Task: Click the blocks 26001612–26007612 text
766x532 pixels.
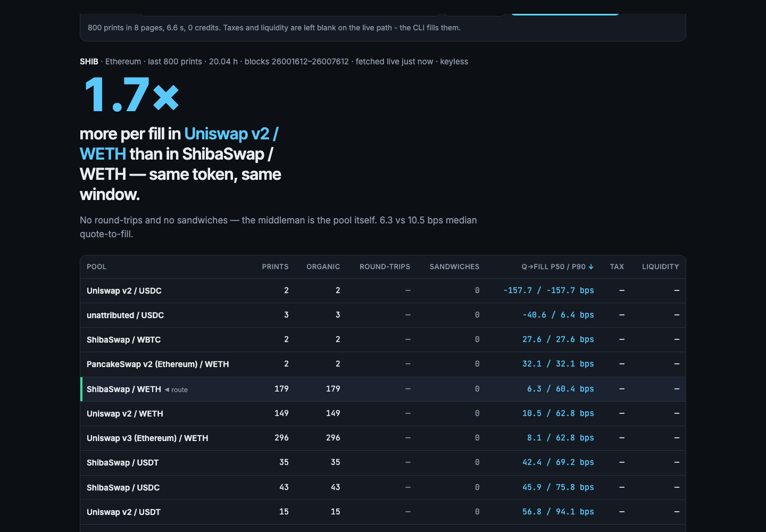Action: click(x=296, y=62)
